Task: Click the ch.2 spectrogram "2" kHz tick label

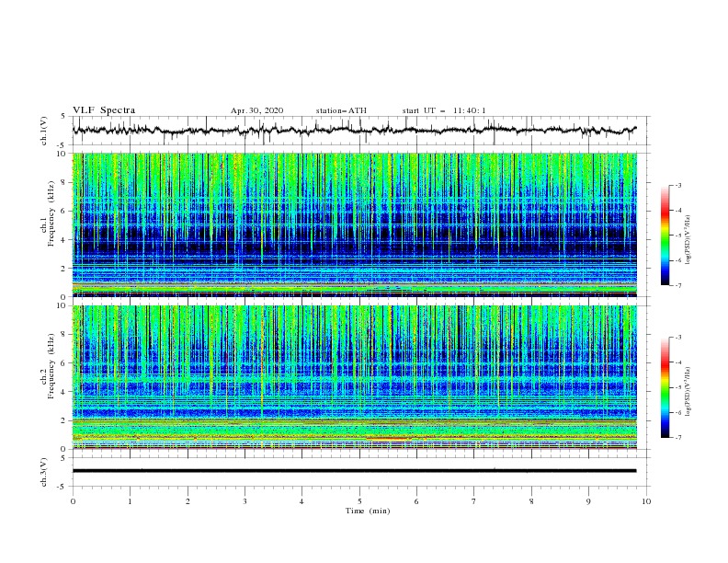Action: (x=64, y=420)
